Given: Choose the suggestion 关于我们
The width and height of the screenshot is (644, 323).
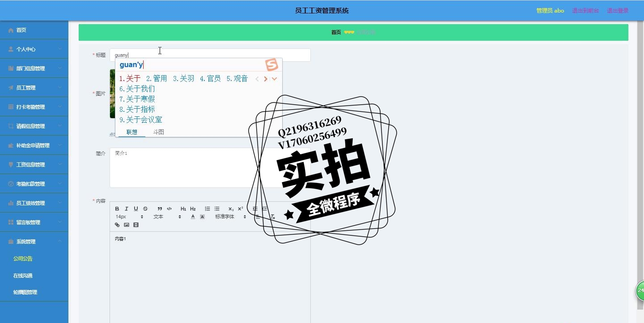Looking at the screenshot, I should (137, 89).
